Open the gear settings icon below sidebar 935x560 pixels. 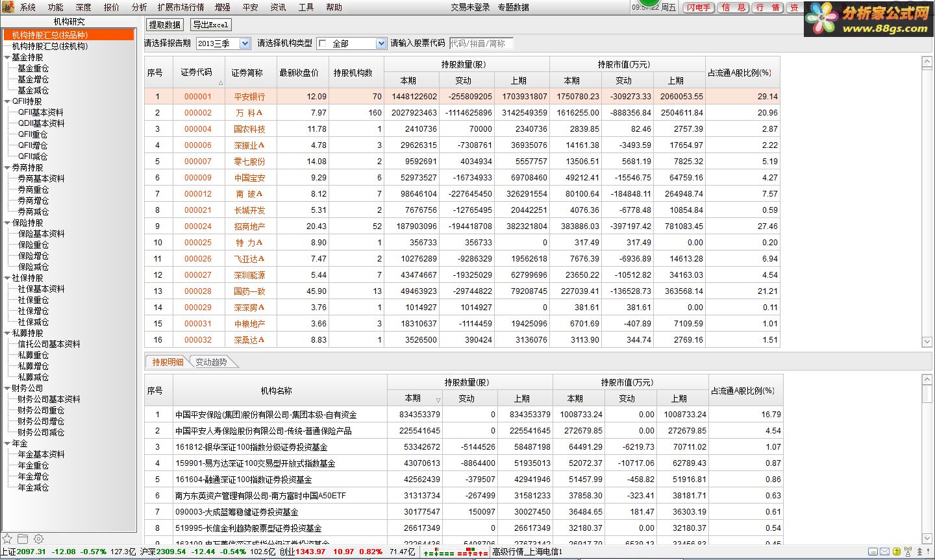(38, 539)
